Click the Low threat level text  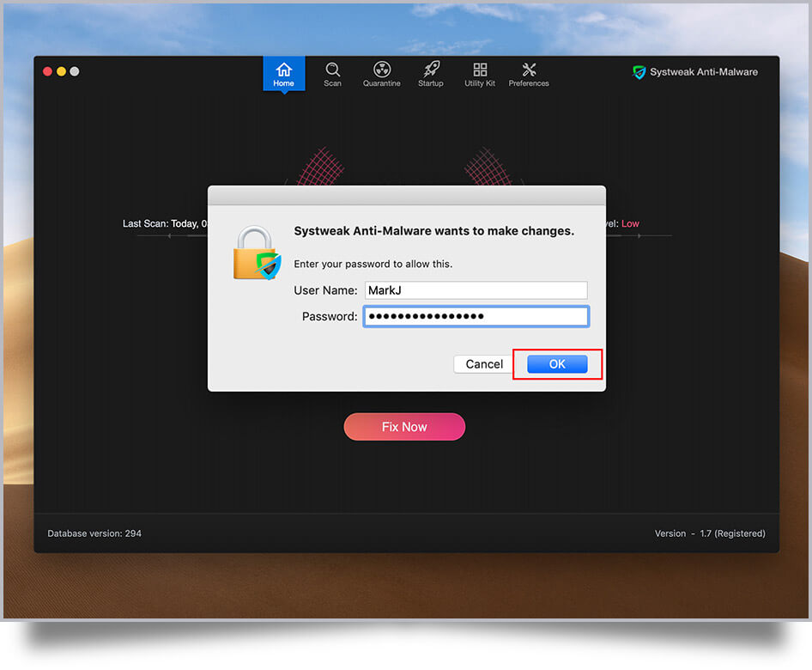pos(630,224)
